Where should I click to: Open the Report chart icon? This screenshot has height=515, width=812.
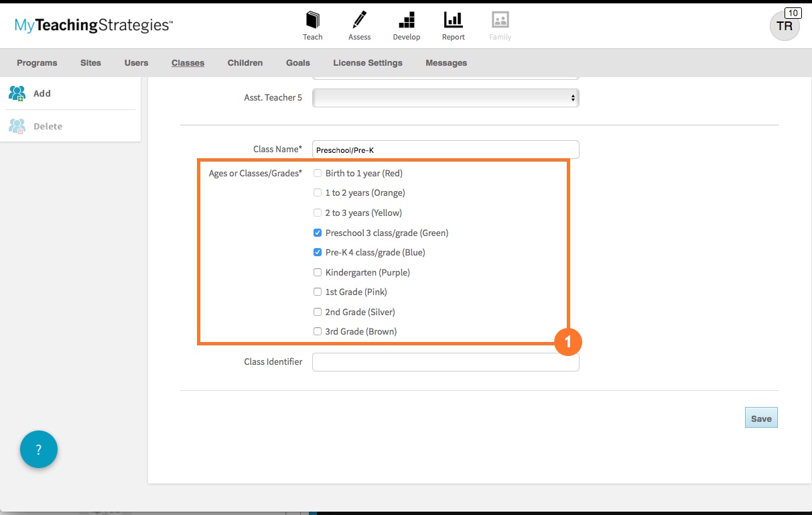coord(453,20)
